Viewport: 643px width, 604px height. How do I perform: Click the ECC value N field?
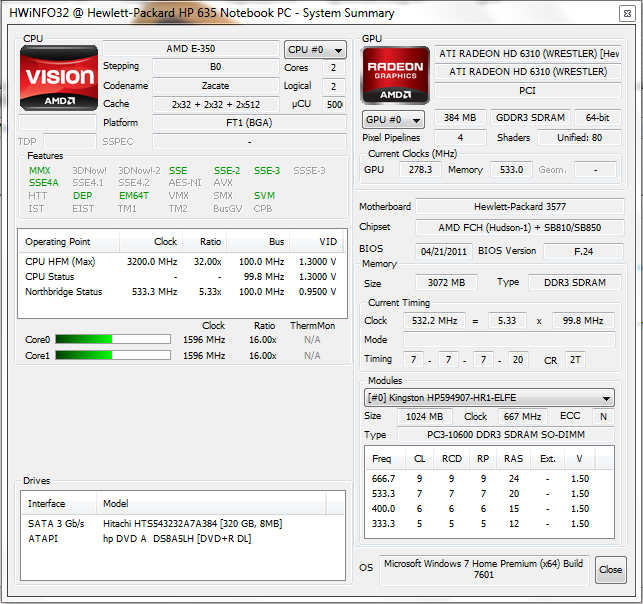click(603, 417)
